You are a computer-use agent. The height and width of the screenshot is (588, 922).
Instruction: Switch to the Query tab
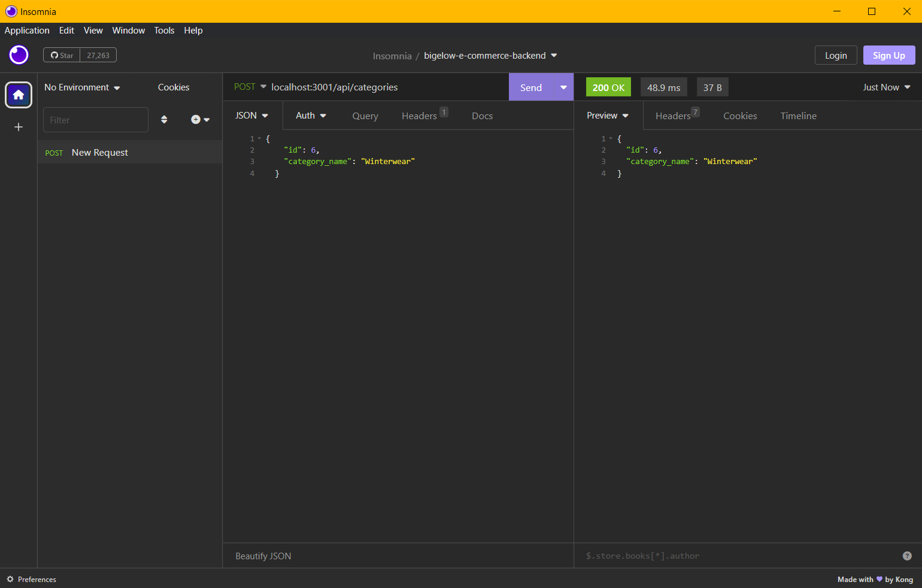[x=365, y=116]
